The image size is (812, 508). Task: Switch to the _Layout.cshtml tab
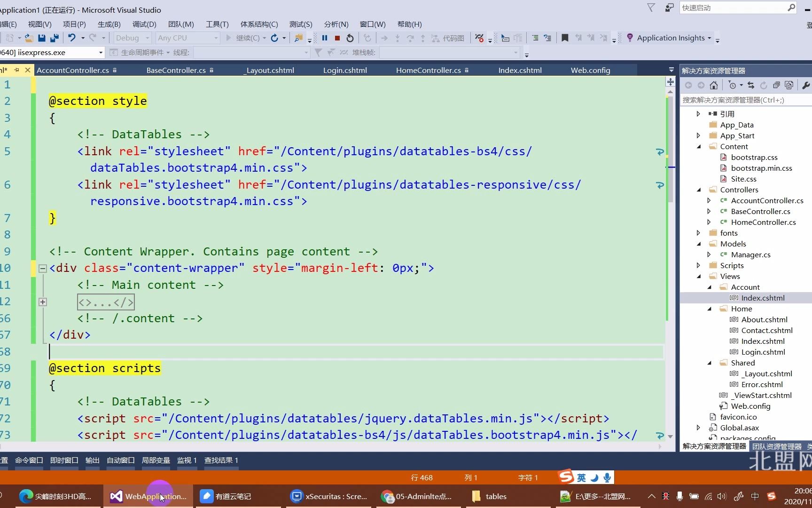point(269,70)
